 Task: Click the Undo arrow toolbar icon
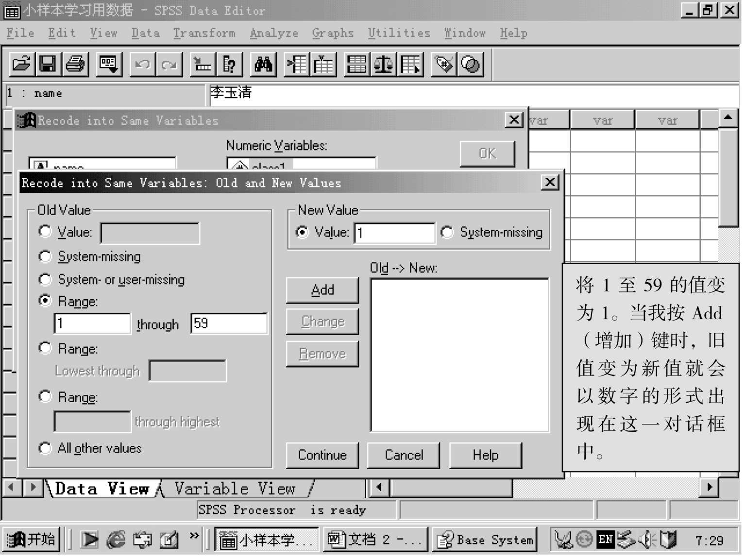pos(143,65)
